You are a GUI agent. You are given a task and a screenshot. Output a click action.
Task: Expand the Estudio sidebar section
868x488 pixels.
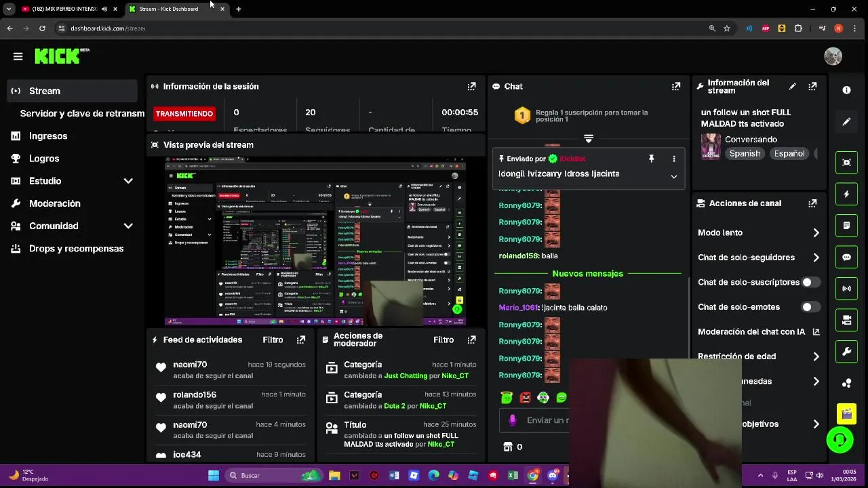point(127,181)
